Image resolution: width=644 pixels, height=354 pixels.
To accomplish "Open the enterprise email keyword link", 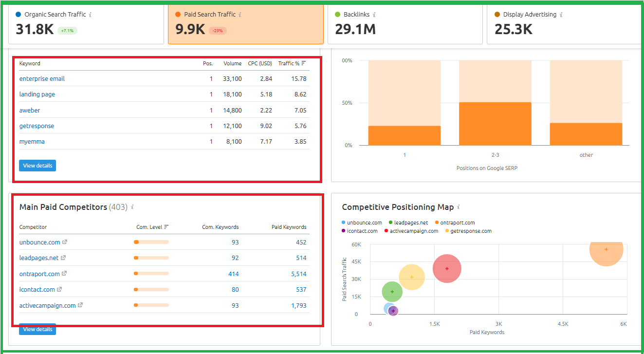I will tap(42, 78).
